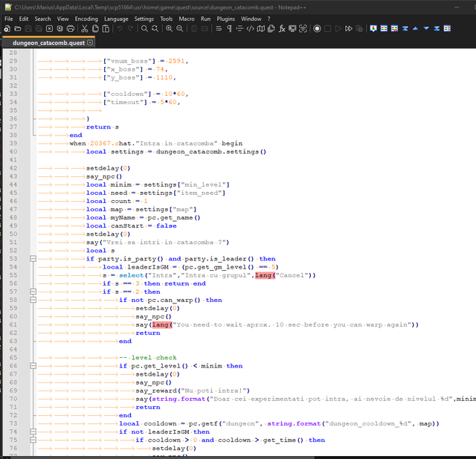Print the current document via printer icon
476x459 pixels.
click(71, 28)
